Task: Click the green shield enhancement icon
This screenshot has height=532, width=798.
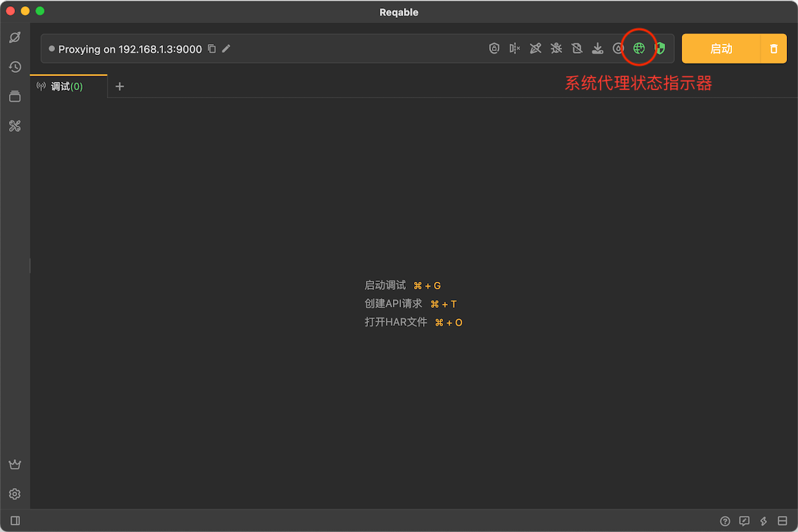Action: pyautogui.click(x=659, y=48)
